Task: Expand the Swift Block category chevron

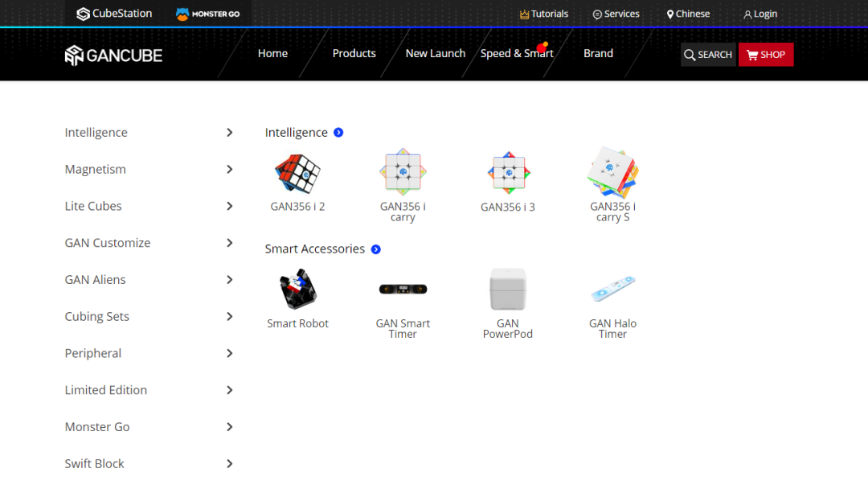Action: [x=230, y=464]
